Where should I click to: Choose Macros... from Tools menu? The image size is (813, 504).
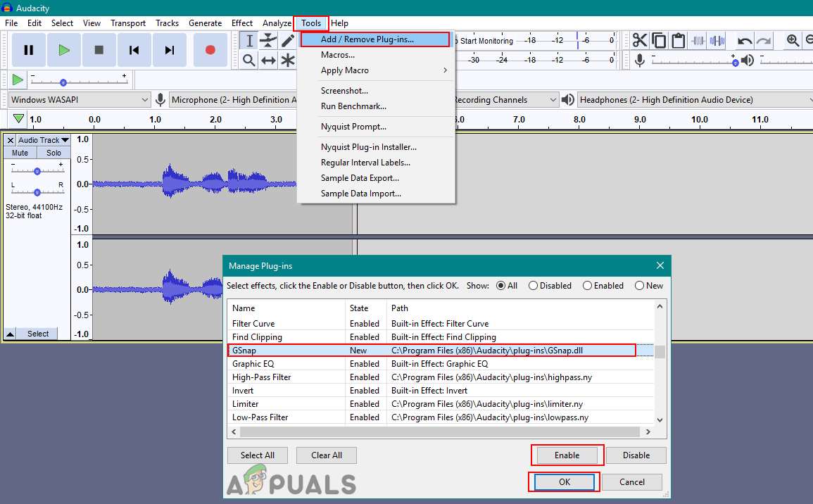(x=338, y=54)
